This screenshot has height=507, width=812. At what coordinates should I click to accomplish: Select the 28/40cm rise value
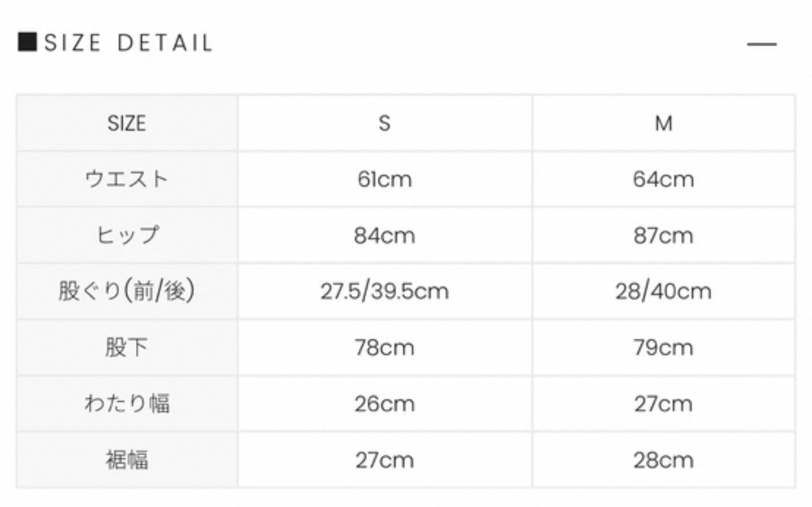click(663, 292)
